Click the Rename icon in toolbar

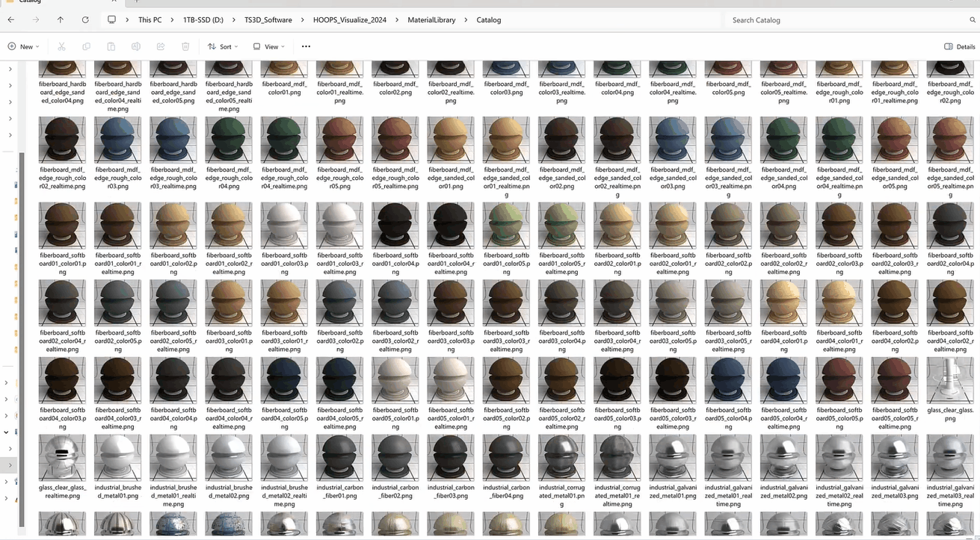[x=135, y=46]
